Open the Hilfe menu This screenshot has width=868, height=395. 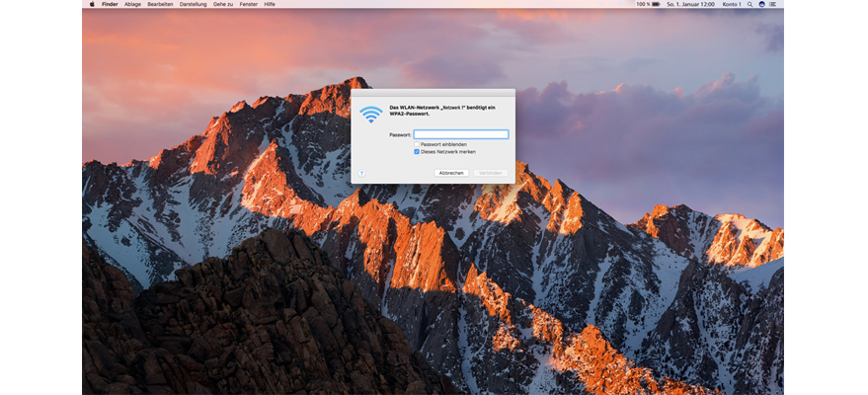click(x=270, y=4)
